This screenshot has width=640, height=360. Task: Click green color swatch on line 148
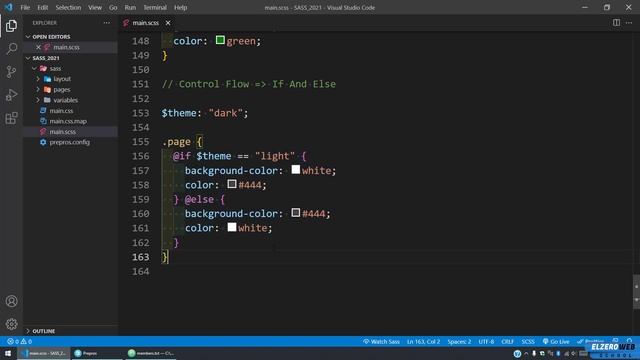point(220,40)
